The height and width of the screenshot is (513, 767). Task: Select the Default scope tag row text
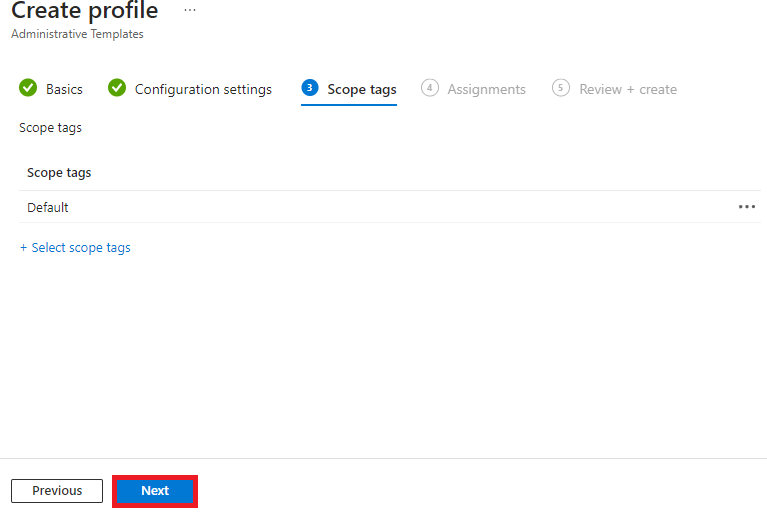(47, 207)
